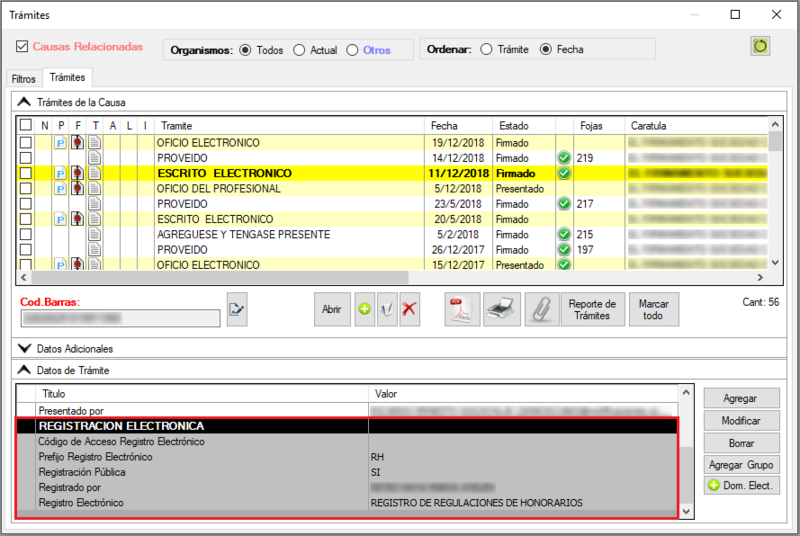
Task: Collapse the Datos de Trámite section
Action: coord(24,370)
